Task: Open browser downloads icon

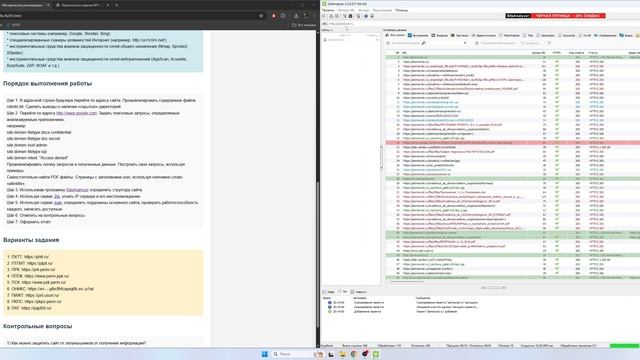Action: click(296, 16)
